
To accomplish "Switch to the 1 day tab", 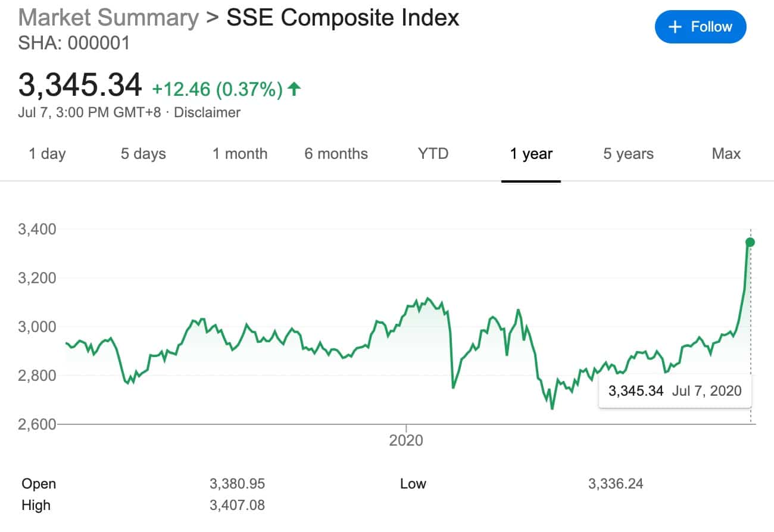I will (47, 154).
